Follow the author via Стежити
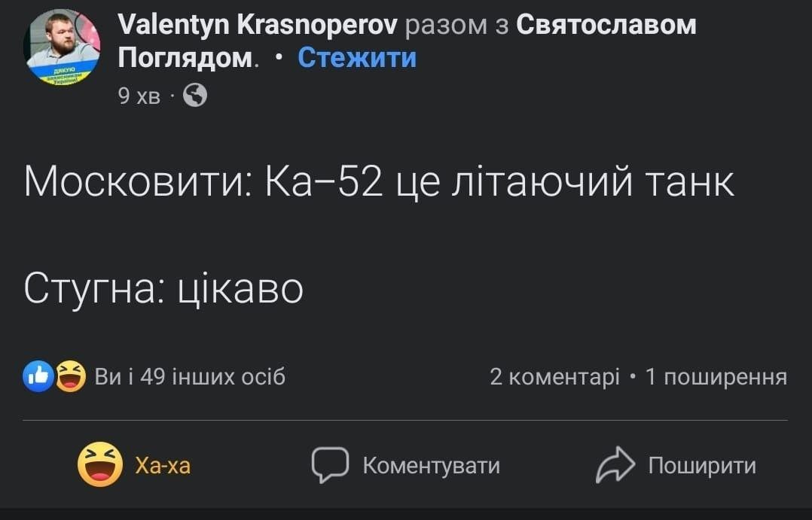Screen dimensions: 812x520 click(357, 57)
